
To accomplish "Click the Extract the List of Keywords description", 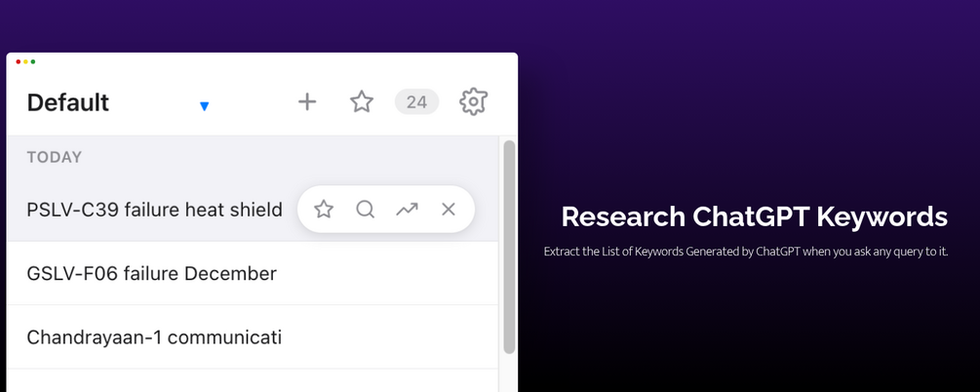I will [x=746, y=252].
